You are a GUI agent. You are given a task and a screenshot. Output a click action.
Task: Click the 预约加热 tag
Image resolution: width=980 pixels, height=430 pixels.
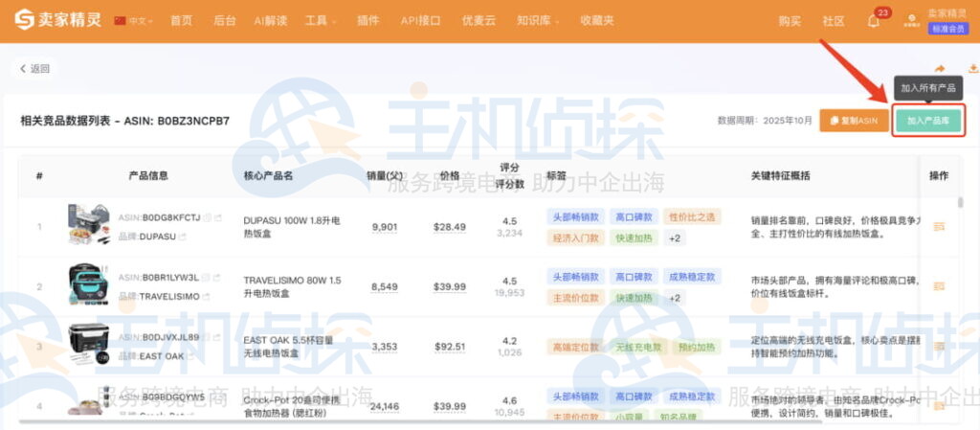[x=697, y=347]
